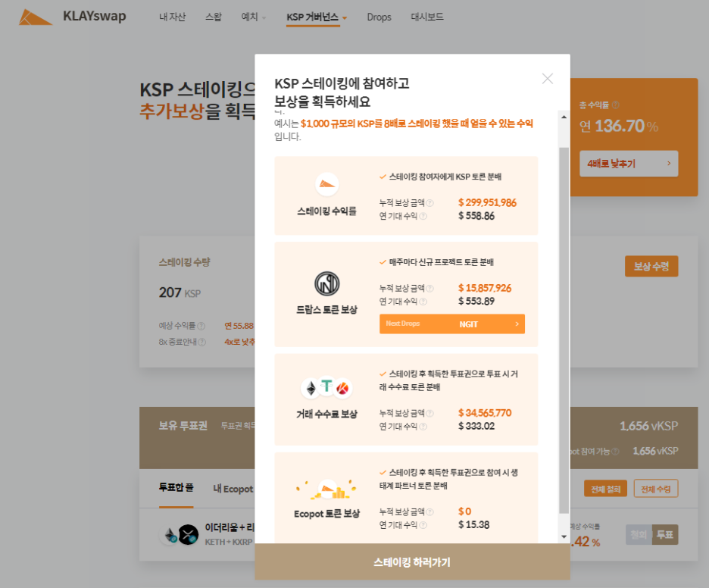
Task: Click help icon beside 누적 보상 금액 in 거래 수수료 card
Action: (430, 414)
